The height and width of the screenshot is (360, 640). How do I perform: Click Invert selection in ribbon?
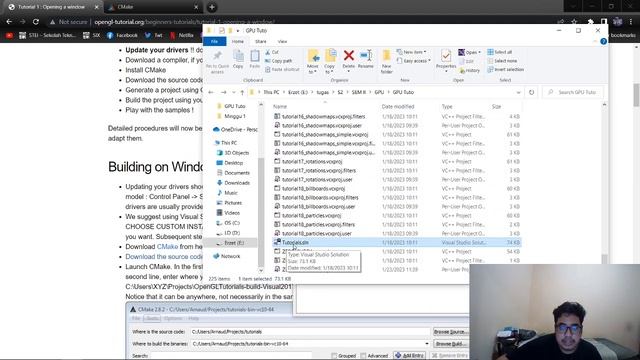(506, 69)
